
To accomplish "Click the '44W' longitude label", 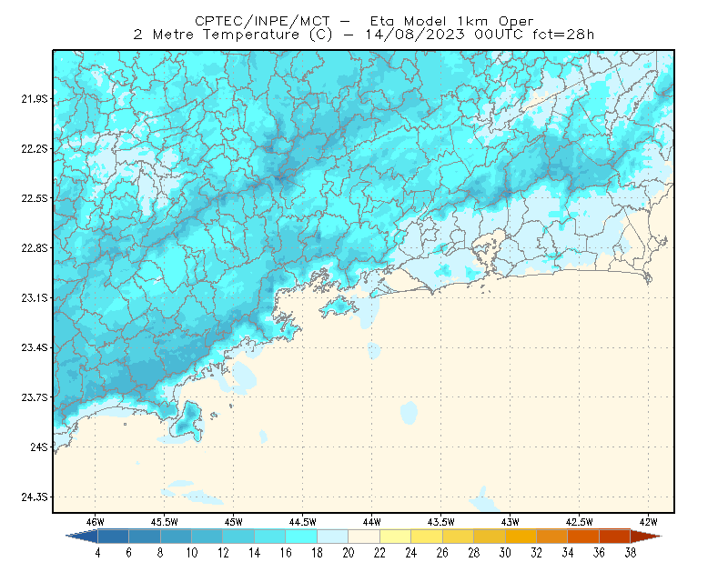I will click(372, 522).
